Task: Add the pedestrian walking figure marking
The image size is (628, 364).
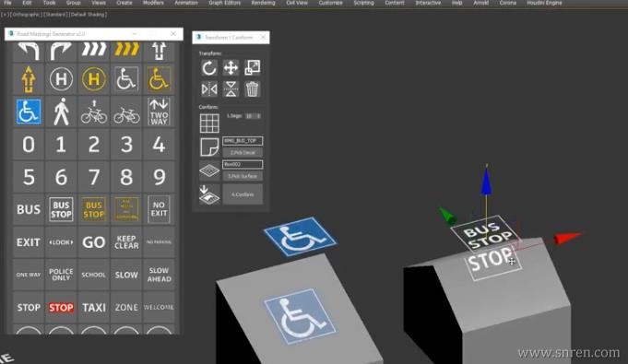Action: point(61,112)
